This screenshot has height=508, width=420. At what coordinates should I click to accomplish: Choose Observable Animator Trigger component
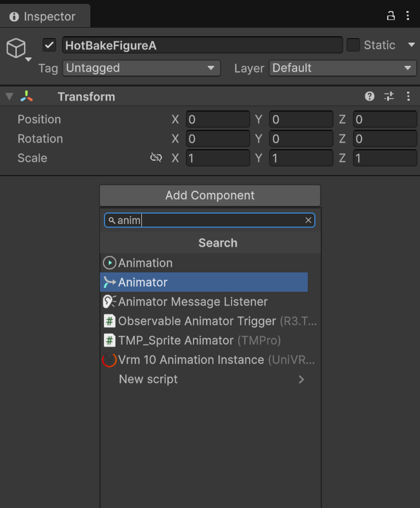(209, 321)
